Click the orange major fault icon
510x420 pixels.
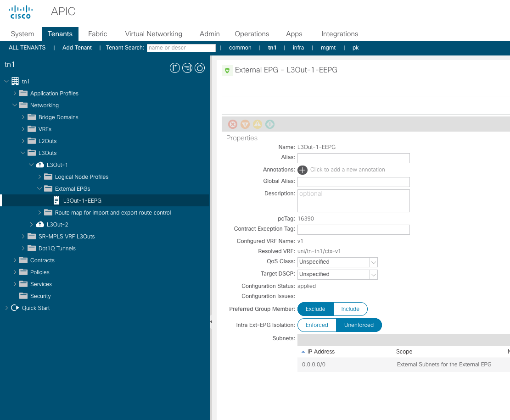245,124
